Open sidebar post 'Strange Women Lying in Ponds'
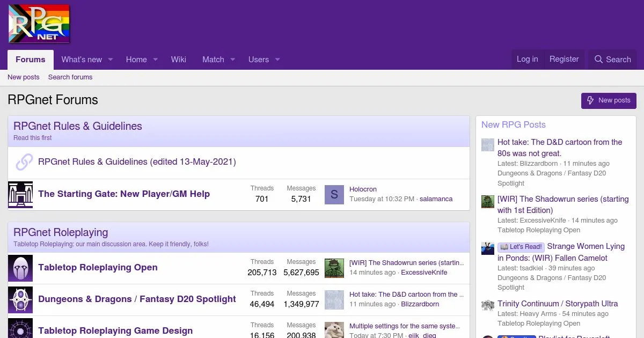Image resolution: width=644 pixels, height=338 pixels. click(561, 252)
